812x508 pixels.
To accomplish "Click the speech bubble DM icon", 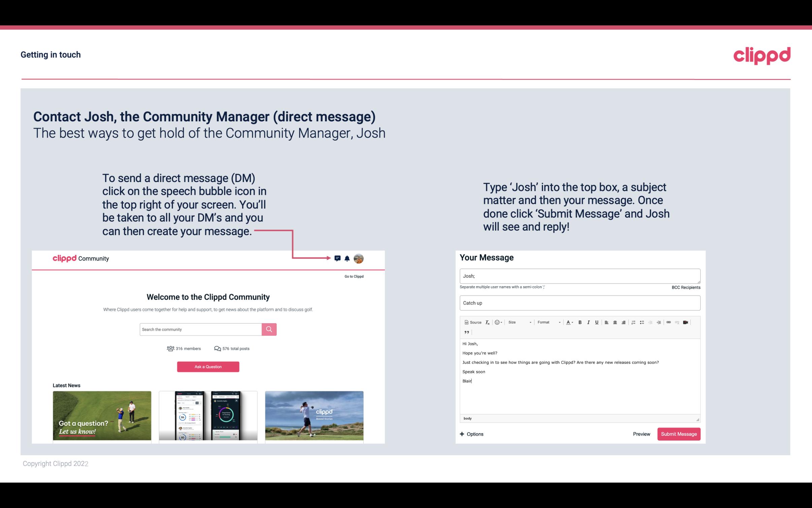I will pos(338,258).
